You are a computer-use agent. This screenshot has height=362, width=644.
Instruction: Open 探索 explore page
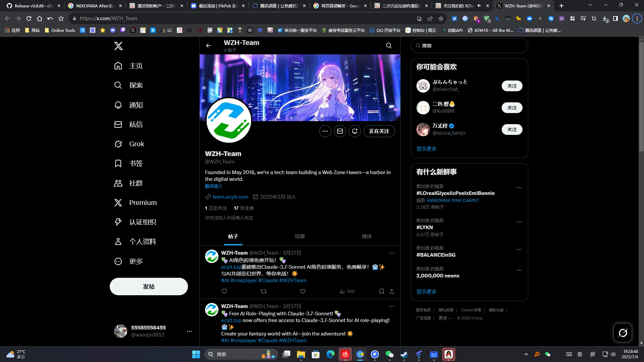pos(129,85)
